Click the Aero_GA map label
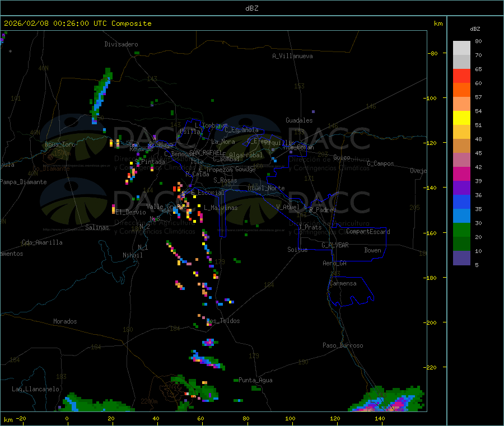 click(x=335, y=263)
